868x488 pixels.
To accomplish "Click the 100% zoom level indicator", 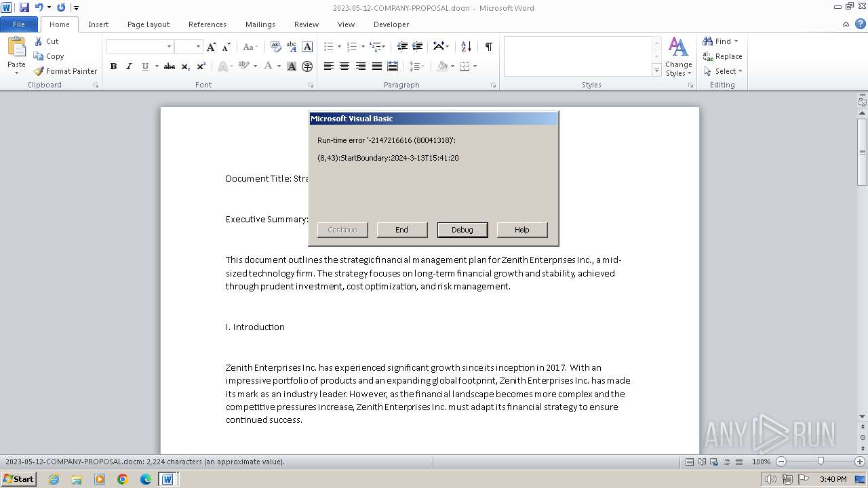I will tap(761, 462).
